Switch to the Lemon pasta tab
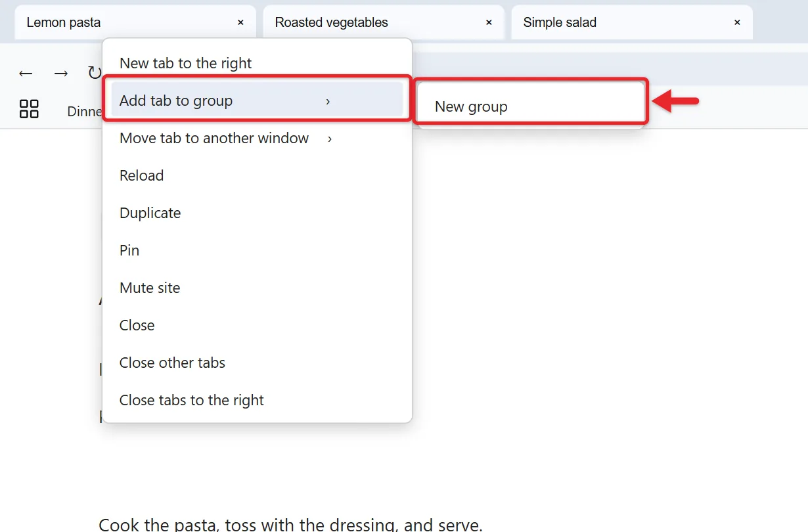Screen dimensions: 808x532 tap(135, 22)
